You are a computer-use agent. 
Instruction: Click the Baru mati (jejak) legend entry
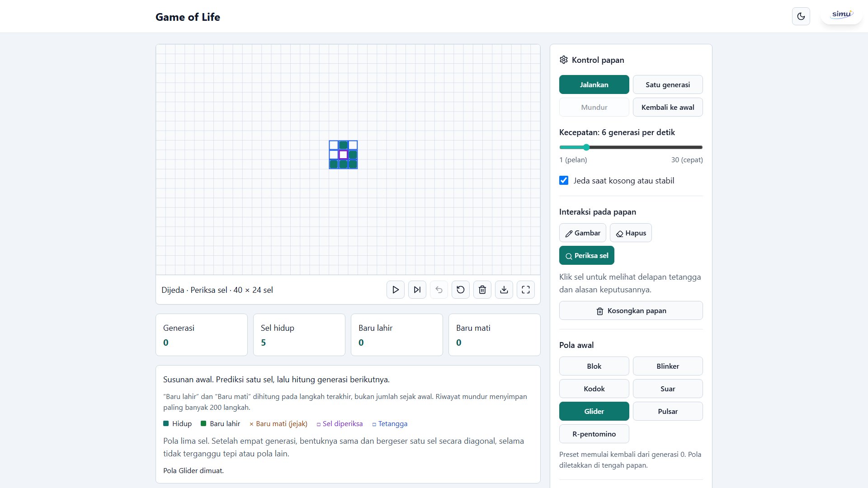click(278, 423)
